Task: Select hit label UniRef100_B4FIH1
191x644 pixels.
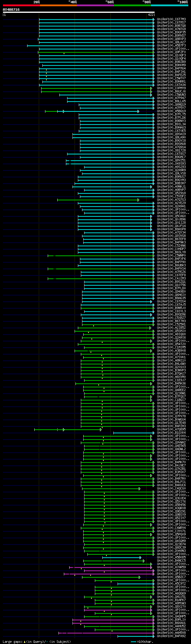Action: [x=171, y=72]
